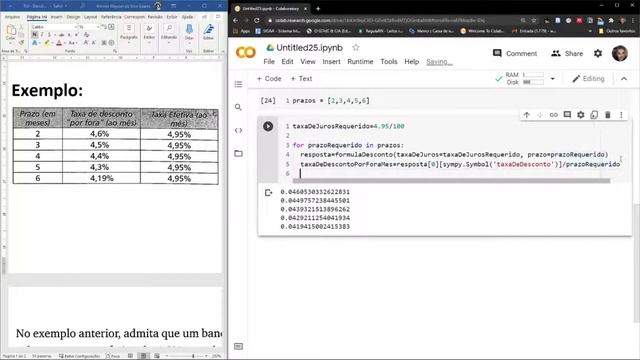Copy link to cell icon
Viewport: 640px width, 360px height.
(x=553, y=115)
